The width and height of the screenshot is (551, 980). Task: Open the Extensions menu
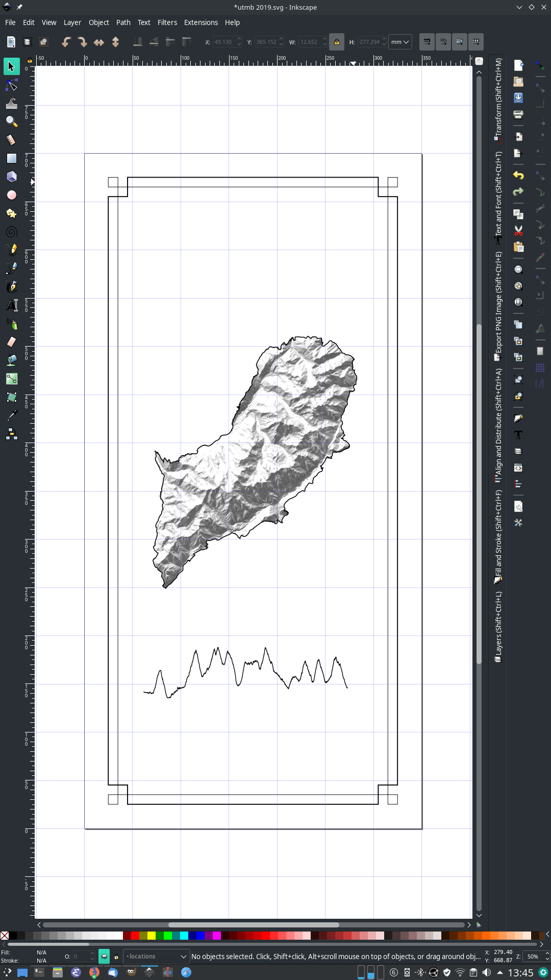click(x=201, y=22)
